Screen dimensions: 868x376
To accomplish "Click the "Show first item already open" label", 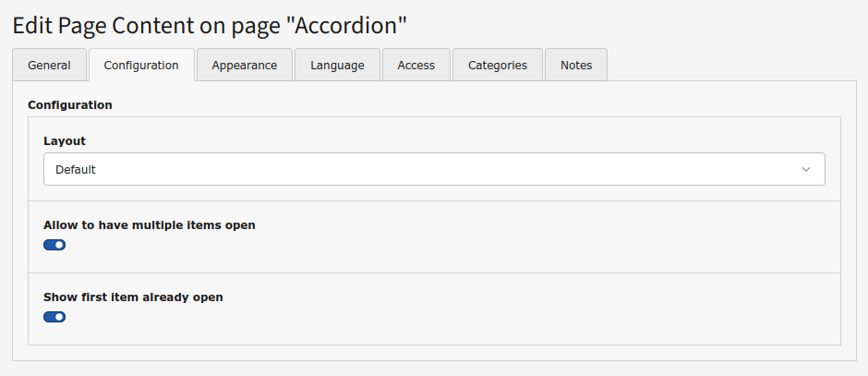I will [x=133, y=297].
